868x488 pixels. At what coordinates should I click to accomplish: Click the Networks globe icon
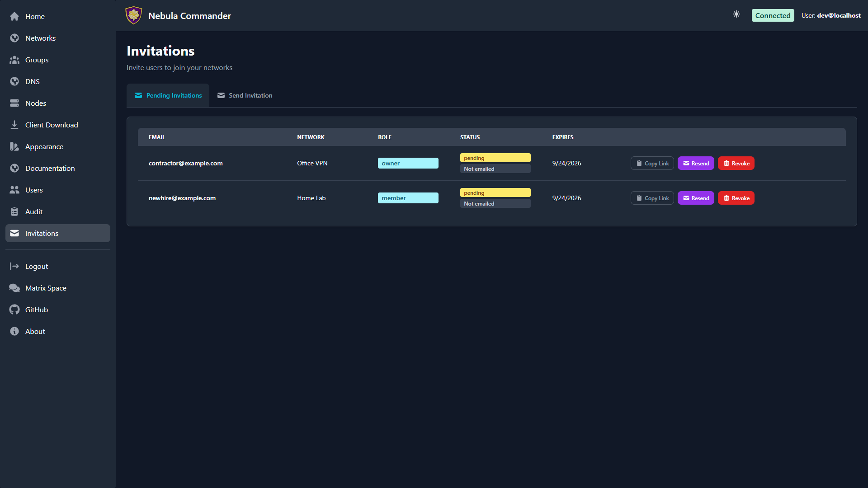[x=14, y=38]
